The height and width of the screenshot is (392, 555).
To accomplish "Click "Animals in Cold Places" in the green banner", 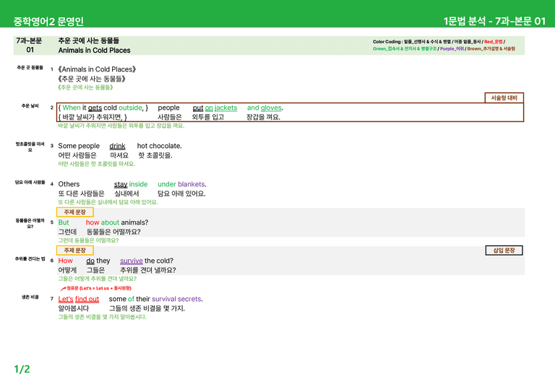I will click(94, 51).
